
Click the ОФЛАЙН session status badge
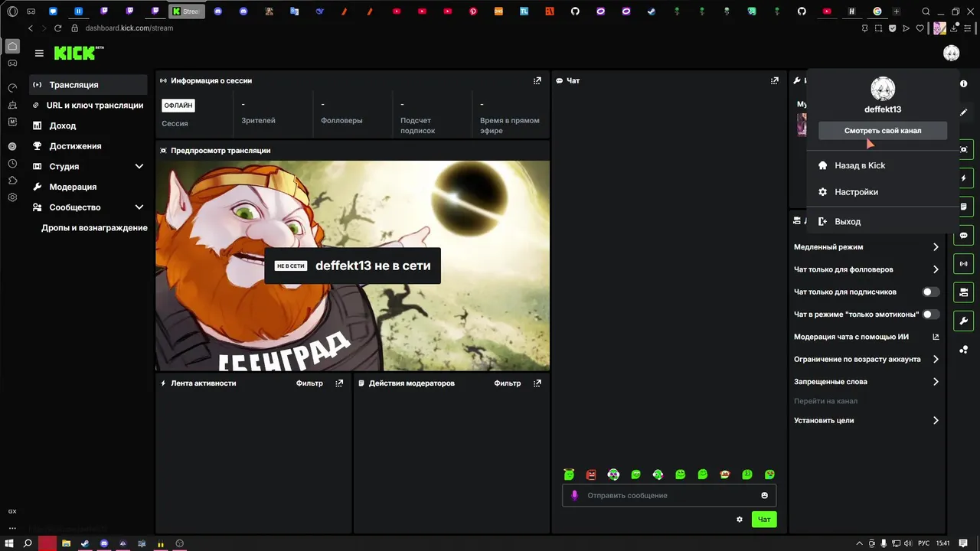178,106
